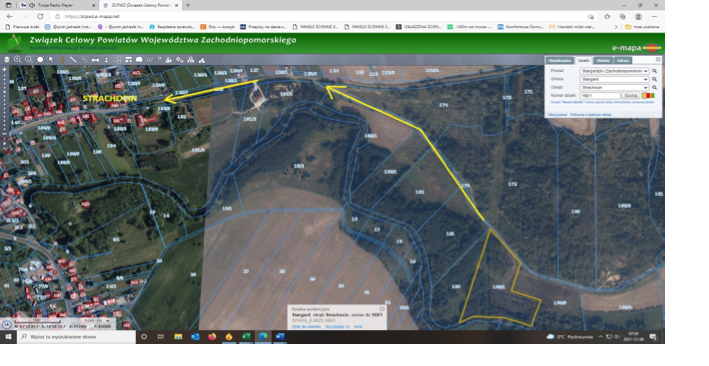Open a new browser tab

[x=188, y=5]
